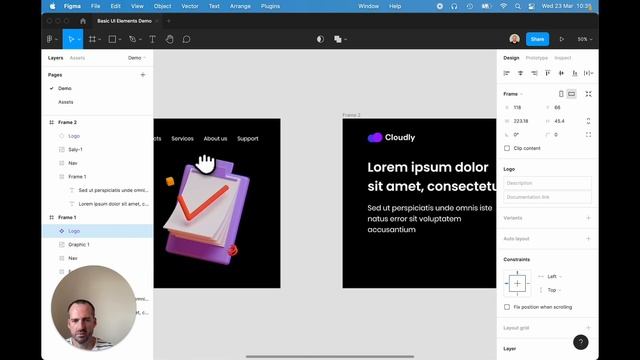Toggle Fix position when scrolling checkbox

507,307
